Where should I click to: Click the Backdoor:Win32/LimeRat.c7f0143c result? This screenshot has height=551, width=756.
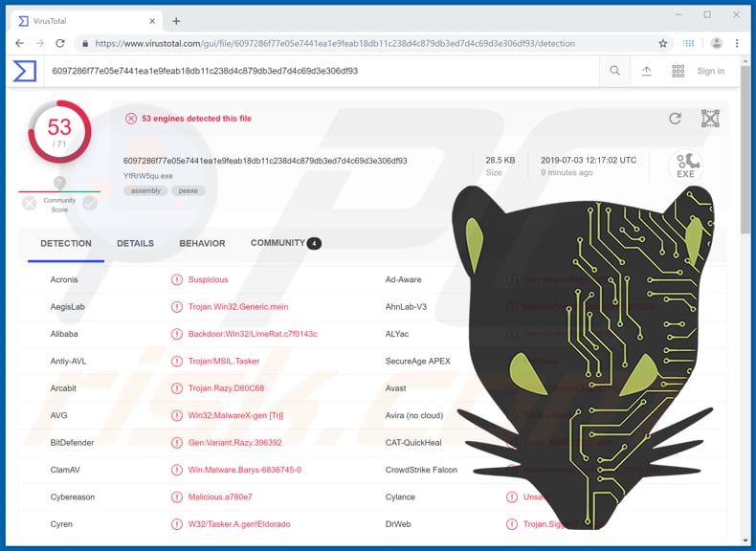253,334
